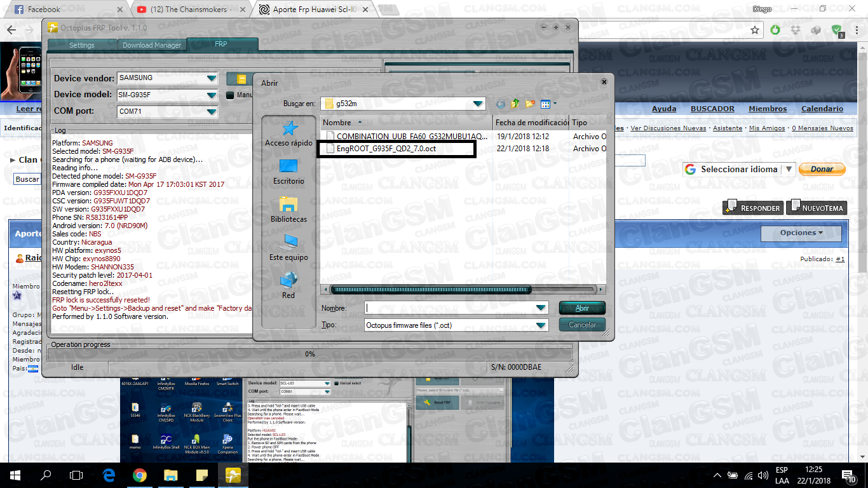The height and width of the screenshot is (488, 868).
Task: Click the dialog scrollbar's right arrow
Action: coord(601,290)
